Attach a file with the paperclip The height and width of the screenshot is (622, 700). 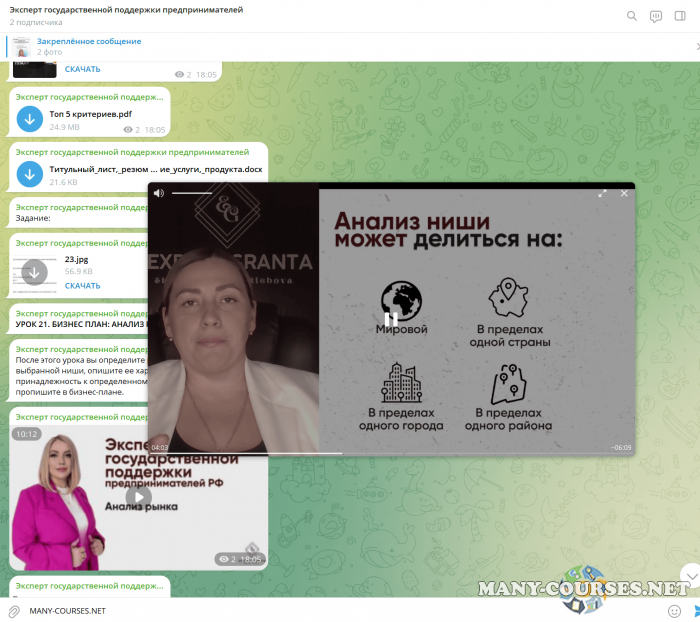[14, 610]
